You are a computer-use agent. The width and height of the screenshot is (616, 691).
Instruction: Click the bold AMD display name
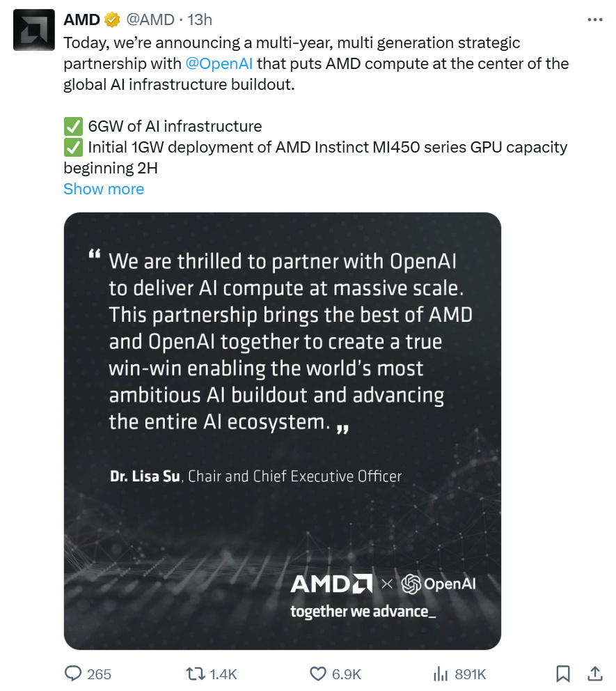81,21
